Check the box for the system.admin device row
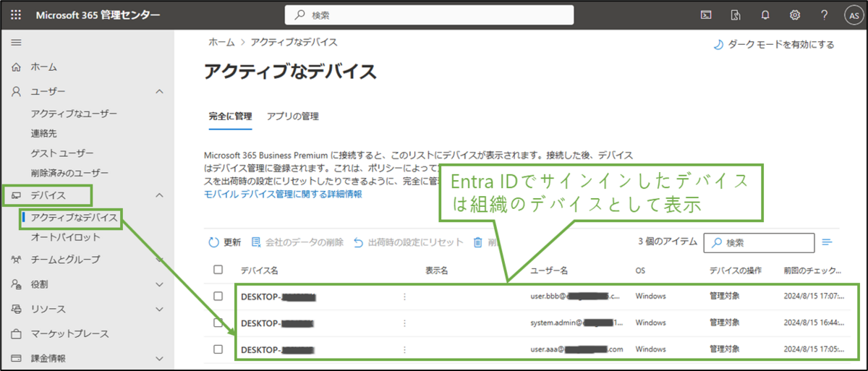The image size is (868, 371). pyautogui.click(x=218, y=323)
